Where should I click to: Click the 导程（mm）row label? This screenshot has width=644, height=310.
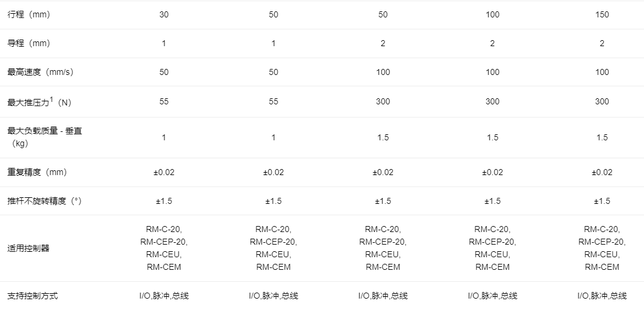click(x=28, y=43)
